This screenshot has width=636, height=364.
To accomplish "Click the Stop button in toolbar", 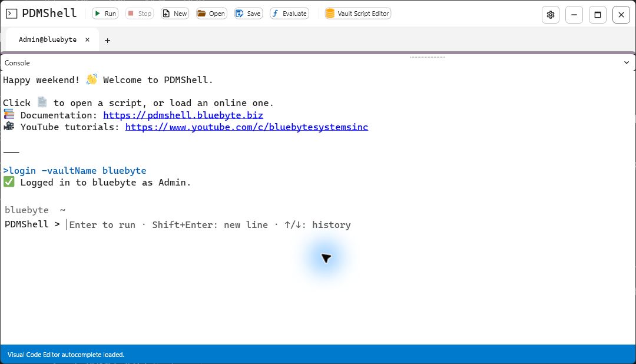I will (140, 14).
